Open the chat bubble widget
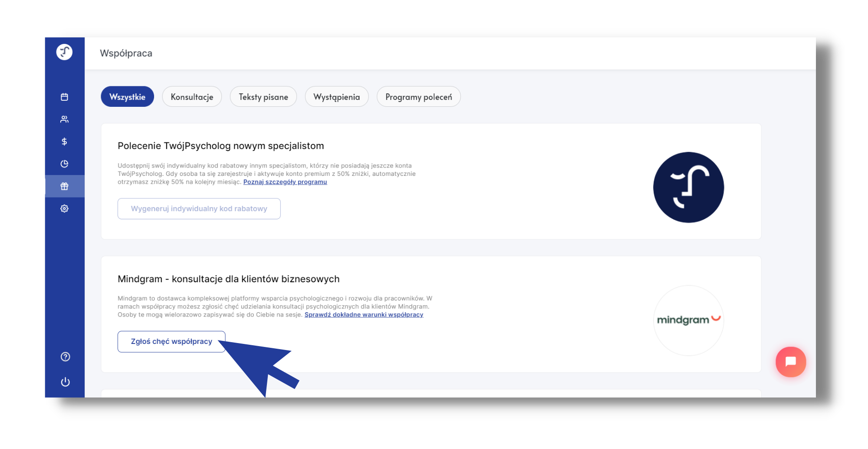This screenshot has height=449, width=868. pos(791,362)
